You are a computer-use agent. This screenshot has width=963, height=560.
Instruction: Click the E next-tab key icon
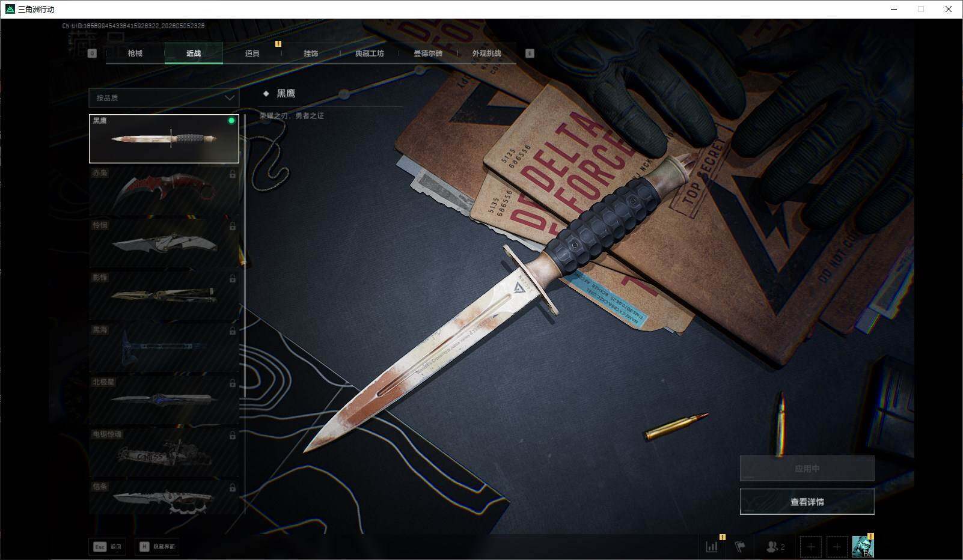coord(530,53)
